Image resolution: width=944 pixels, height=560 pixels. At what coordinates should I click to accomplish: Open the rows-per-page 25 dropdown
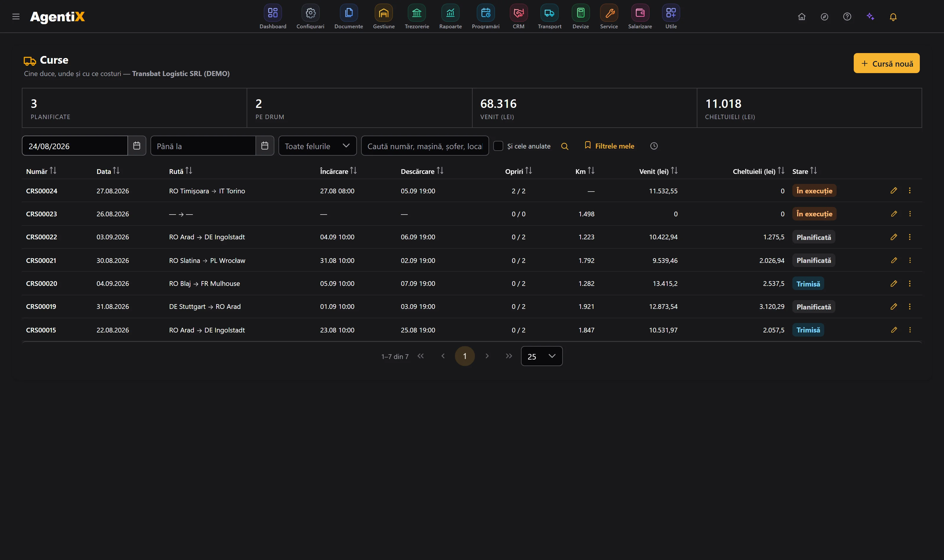point(542,356)
